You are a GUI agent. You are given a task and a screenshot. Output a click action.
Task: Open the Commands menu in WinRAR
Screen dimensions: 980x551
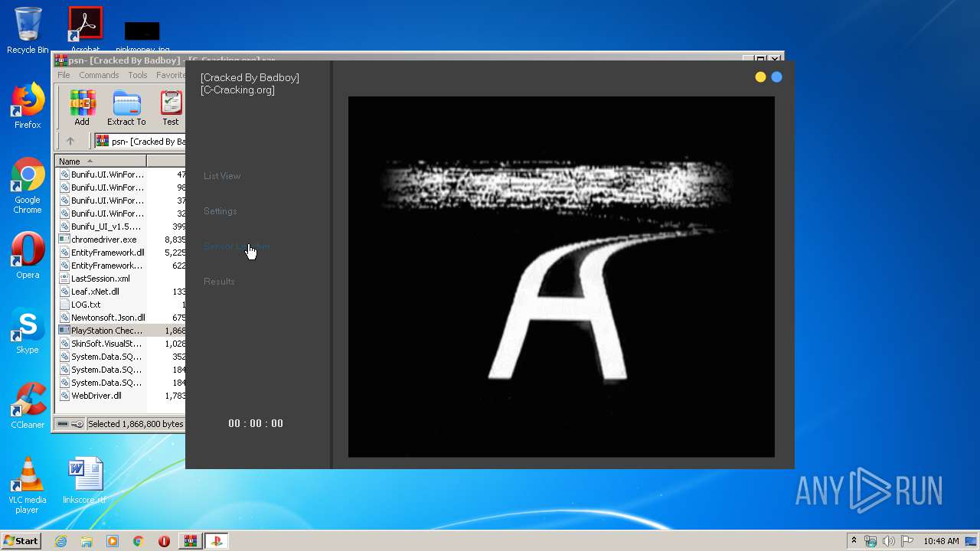click(x=99, y=75)
